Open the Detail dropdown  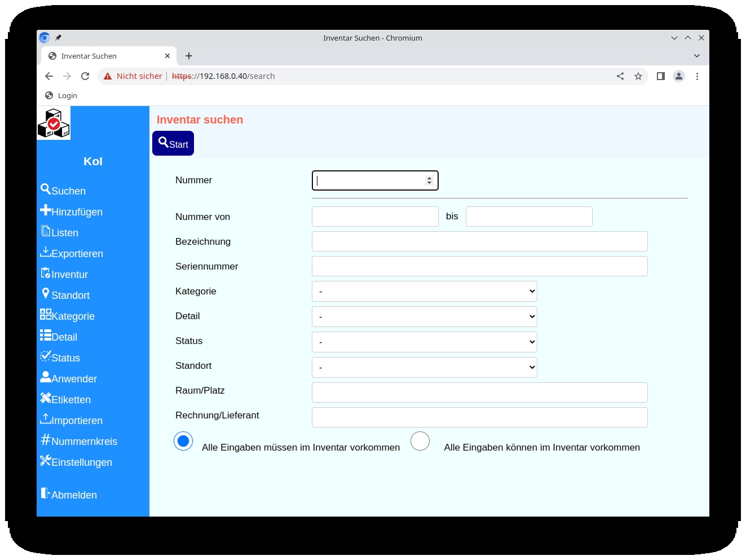click(425, 317)
